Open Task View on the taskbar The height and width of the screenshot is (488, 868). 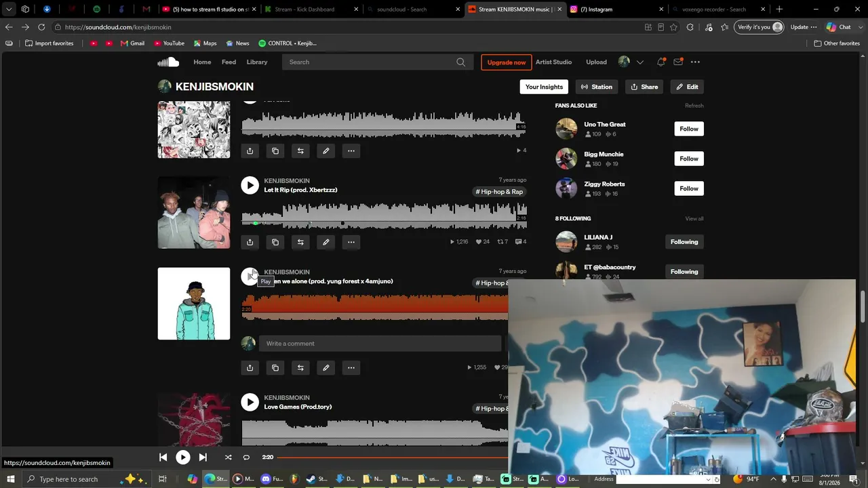point(162,479)
